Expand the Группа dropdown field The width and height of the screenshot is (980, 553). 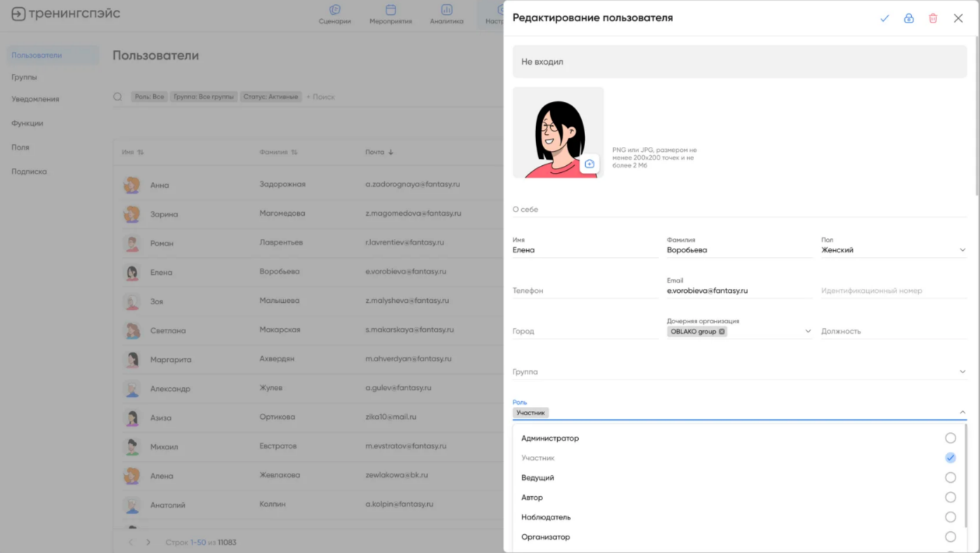962,372
